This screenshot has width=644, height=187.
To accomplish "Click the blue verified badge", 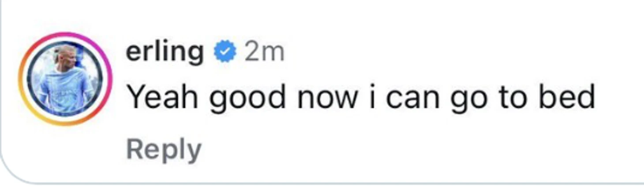I will (225, 51).
